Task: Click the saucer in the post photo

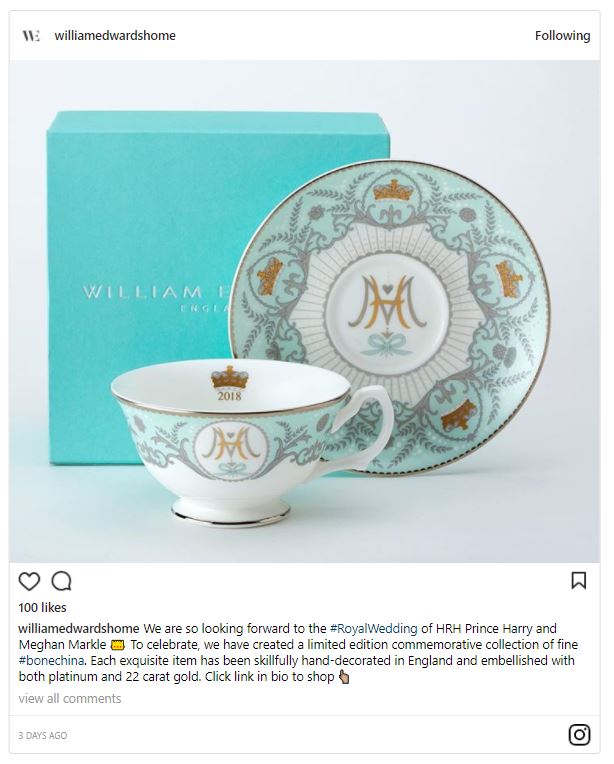Action: coord(390,317)
